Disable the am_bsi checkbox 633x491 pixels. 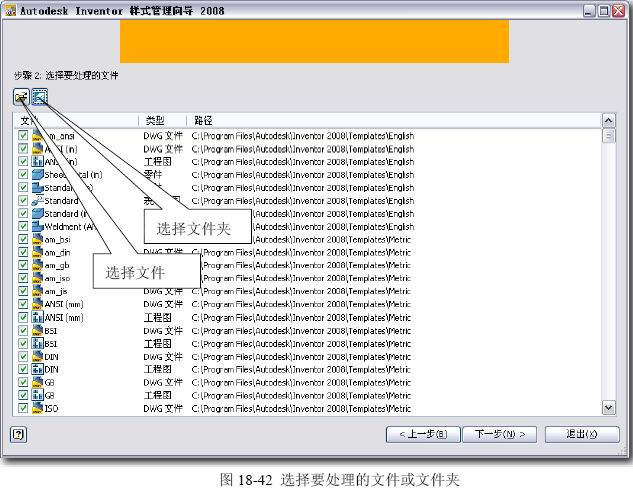tap(23, 239)
